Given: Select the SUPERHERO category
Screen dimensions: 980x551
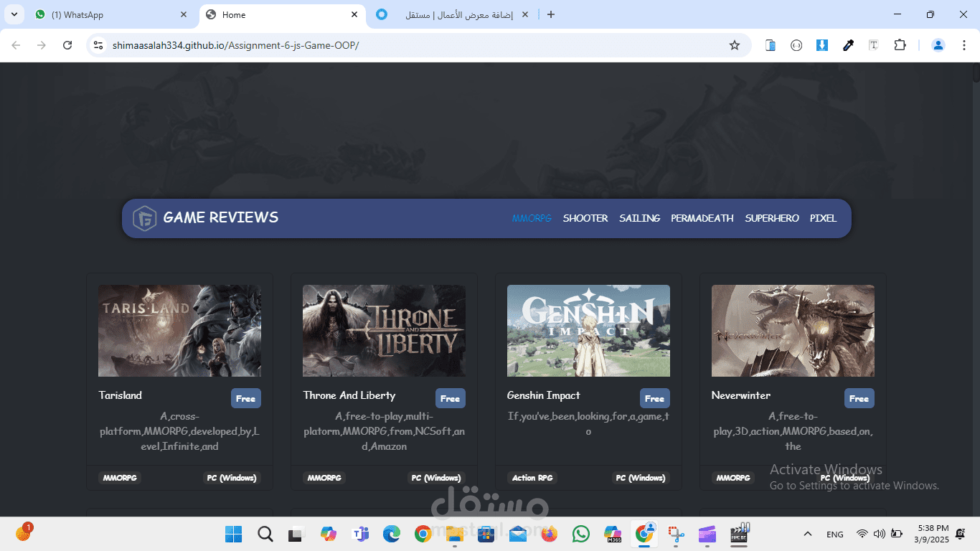Looking at the screenshot, I should point(772,218).
